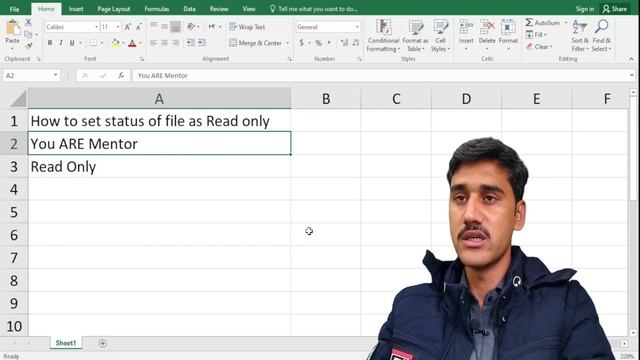Switch to the View tab
This screenshot has height=360, width=640.
point(249,9)
